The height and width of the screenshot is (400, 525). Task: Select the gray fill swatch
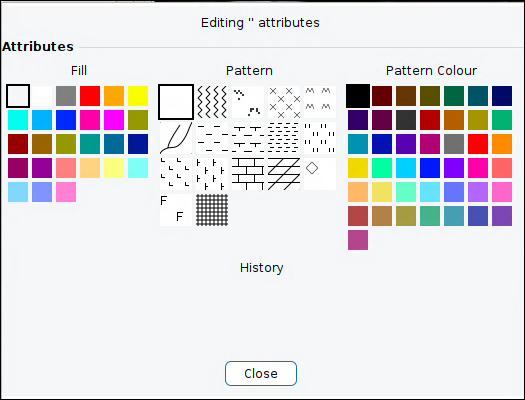tap(66, 96)
